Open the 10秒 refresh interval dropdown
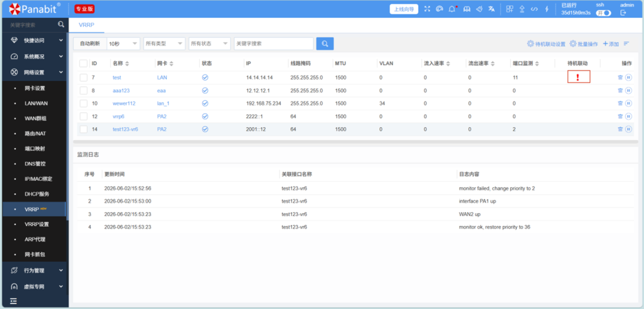 tap(123, 44)
